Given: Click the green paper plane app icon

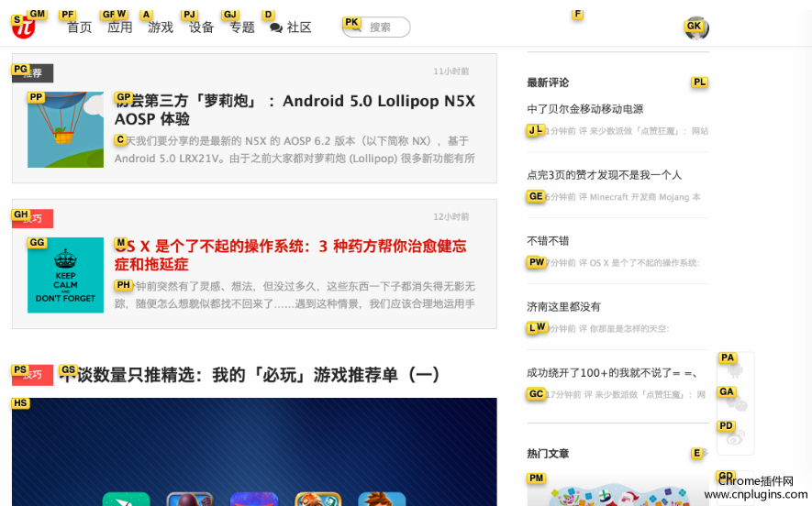Looking at the screenshot, I should coord(126,500).
